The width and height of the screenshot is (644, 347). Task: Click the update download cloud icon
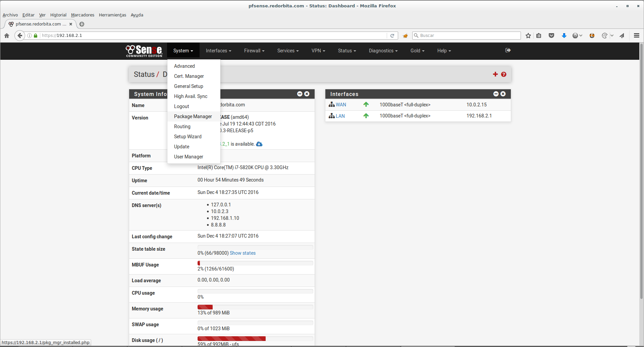(259, 144)
